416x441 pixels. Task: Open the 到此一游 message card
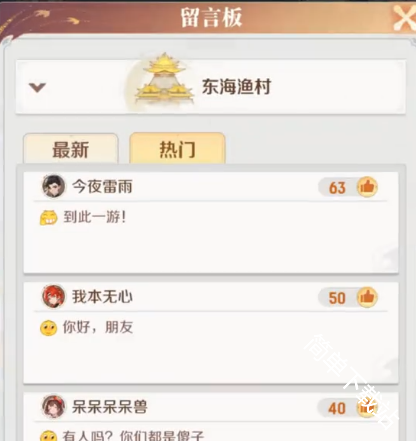click(x=211, y=223)
